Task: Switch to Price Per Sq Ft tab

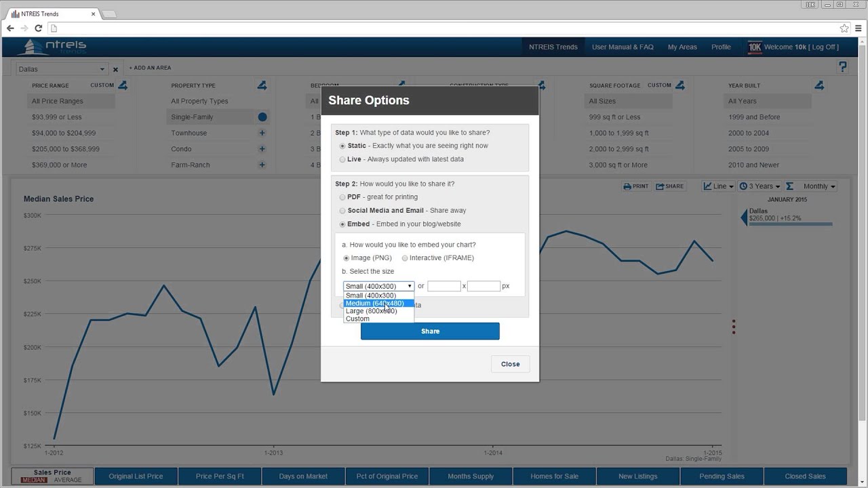Action: tap(219, 476)
